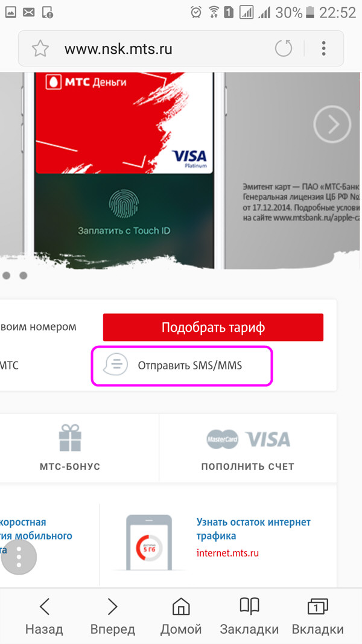
Task: Tap the МТС Деньги Visa card banner
Action: [124, 123]
